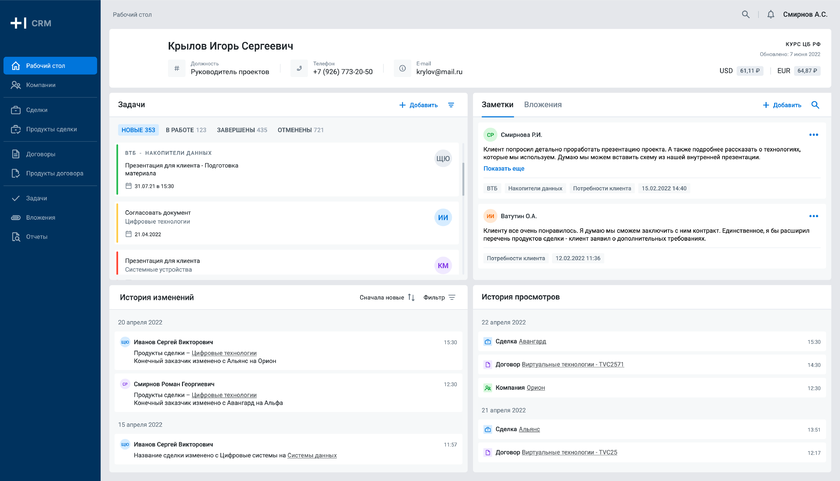Click the filter icon in Задачи panel
This screenshot has width=840, height=481.
click(x=451, y=105)
